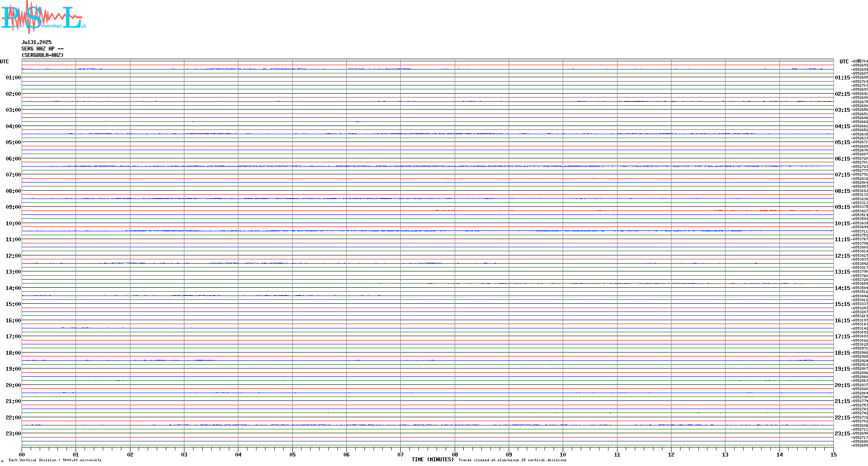Pick the 15:00 hour label

tap(13, 304)
